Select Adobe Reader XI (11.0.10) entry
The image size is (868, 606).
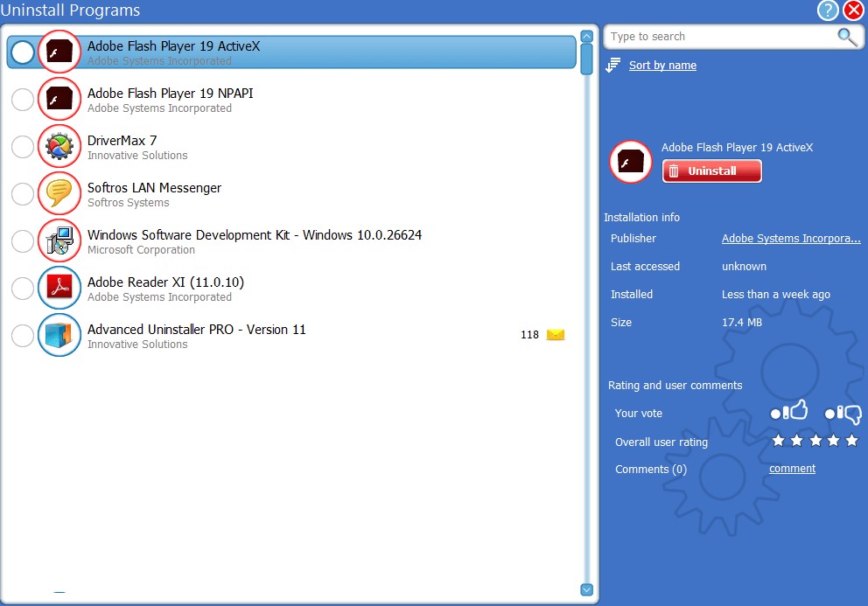[x=291, y=288]
